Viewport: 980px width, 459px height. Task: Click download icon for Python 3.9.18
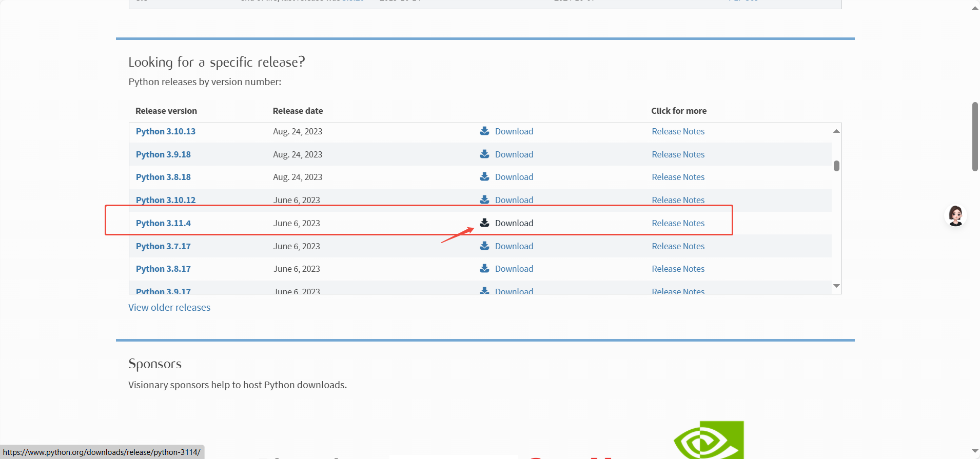tap(484, 154)
